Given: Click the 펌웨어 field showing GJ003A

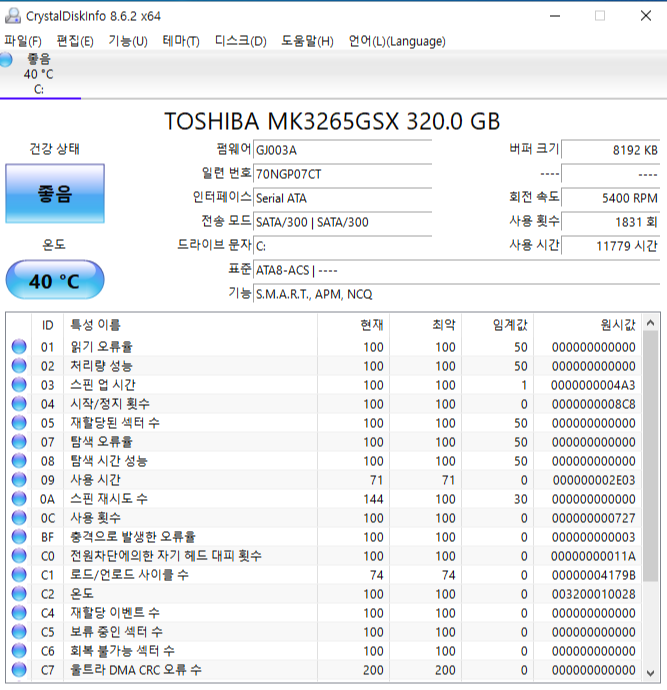Looking at the screenshot, I should (342, 150).
